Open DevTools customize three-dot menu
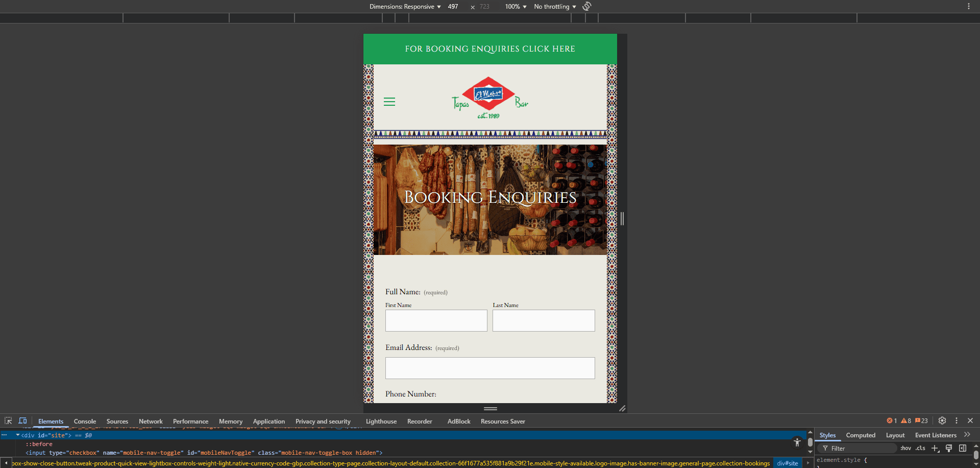Viewport: 980px width, 468px height. [957, 420]
